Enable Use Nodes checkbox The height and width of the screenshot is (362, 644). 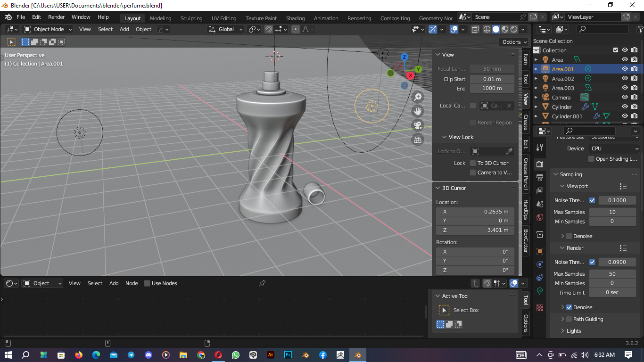tap(147, 283)
